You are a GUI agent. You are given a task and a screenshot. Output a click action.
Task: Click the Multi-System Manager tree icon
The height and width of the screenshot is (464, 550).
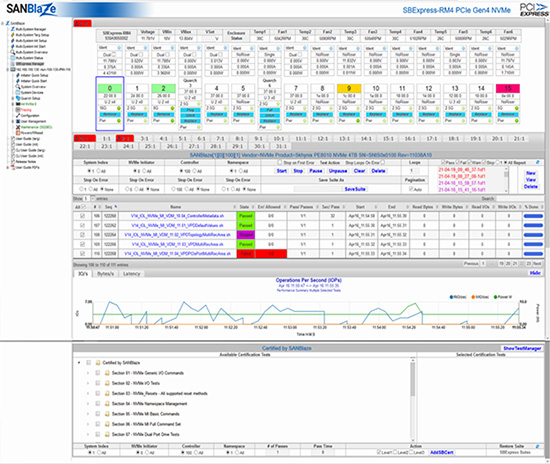tap(13, 29)
